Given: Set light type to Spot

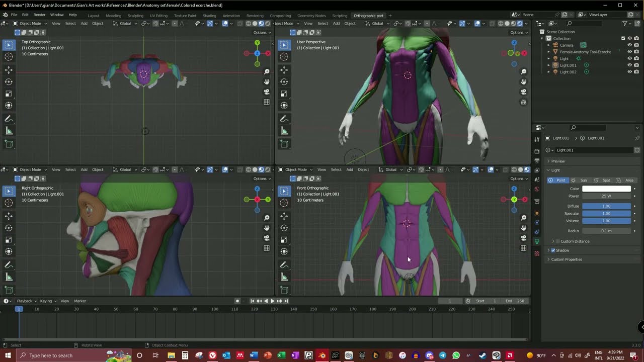Looking at the screenshot, I should 603,180.
